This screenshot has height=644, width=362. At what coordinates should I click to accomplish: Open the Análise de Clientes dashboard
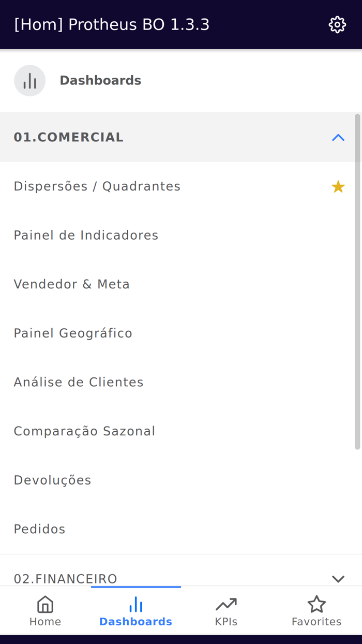tap(79, 382)
